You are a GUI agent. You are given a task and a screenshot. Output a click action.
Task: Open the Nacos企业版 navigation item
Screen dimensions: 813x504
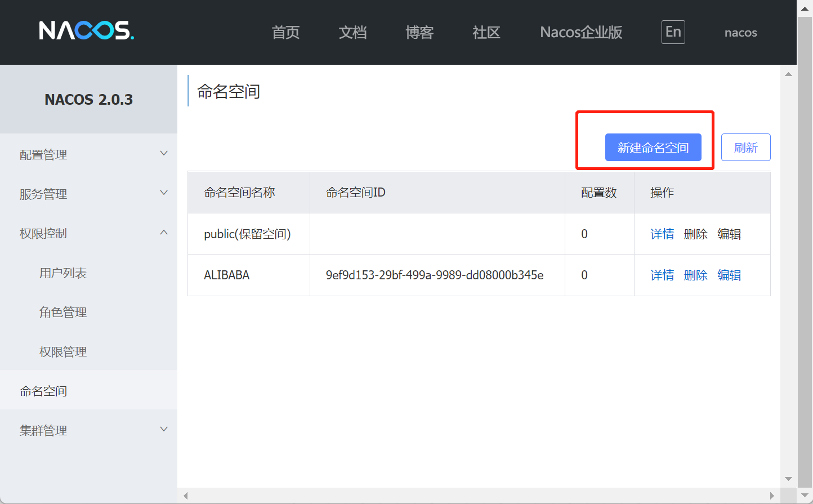[x=580, y=32]
